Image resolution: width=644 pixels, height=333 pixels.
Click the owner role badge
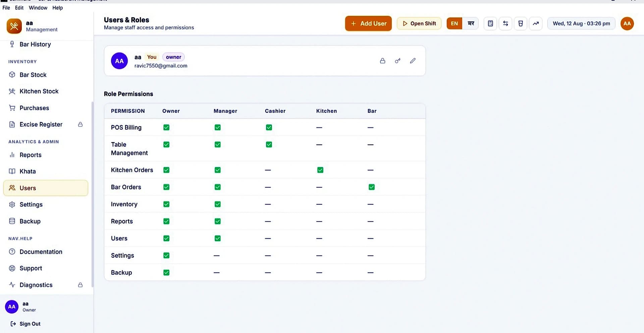(173, 57)
